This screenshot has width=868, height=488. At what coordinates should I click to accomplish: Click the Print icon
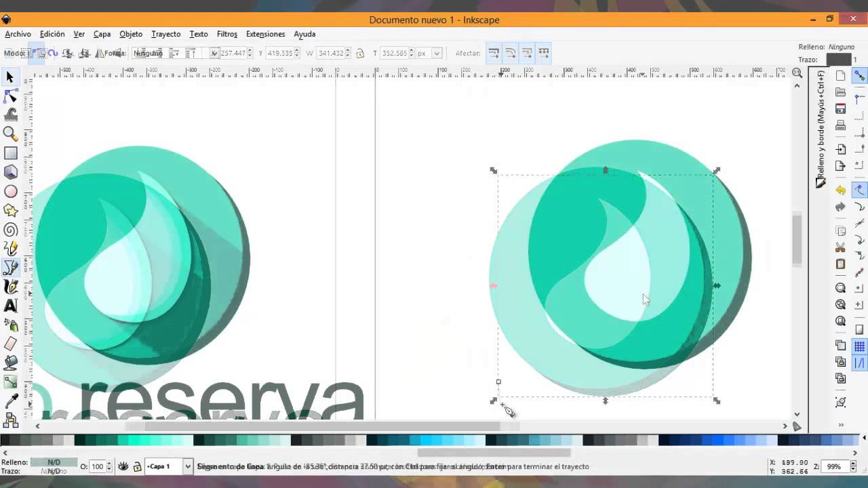coord(841,125)
